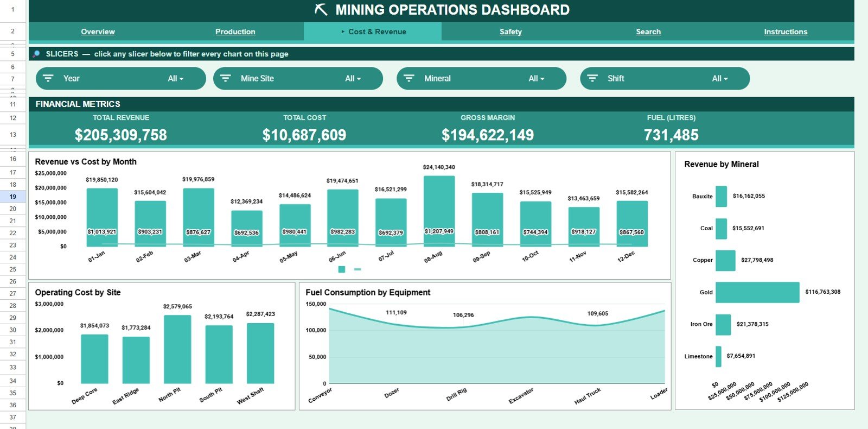Click the Deep Core operating cost bar

point(94,359)
